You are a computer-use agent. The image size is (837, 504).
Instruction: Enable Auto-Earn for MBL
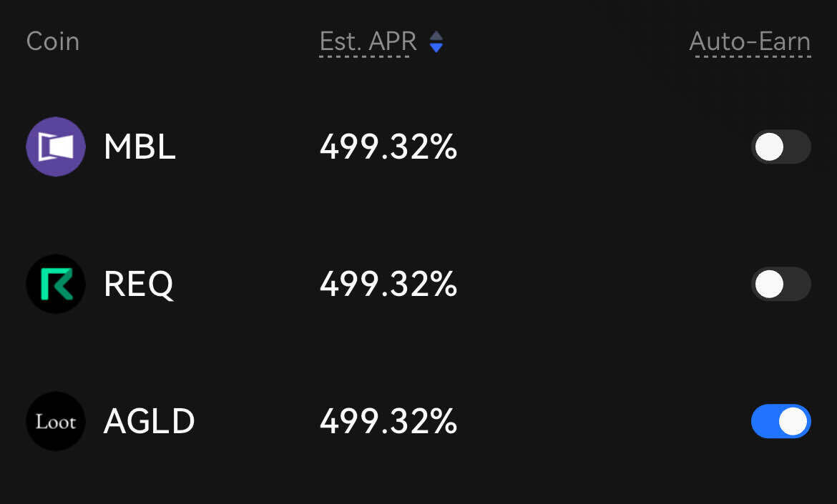[x=780, y=147]
